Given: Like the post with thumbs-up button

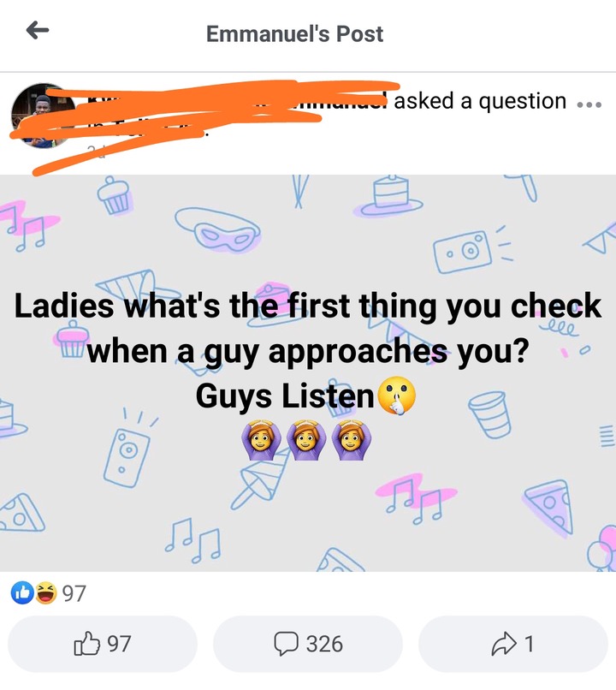Looking at the screenshot, I should click(103, 644).
